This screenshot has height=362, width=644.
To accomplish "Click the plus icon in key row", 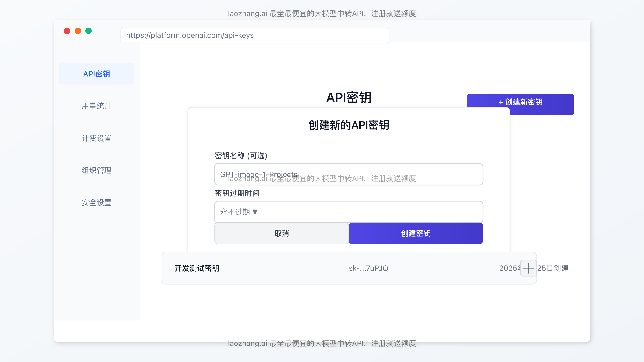I will (528, 268).
